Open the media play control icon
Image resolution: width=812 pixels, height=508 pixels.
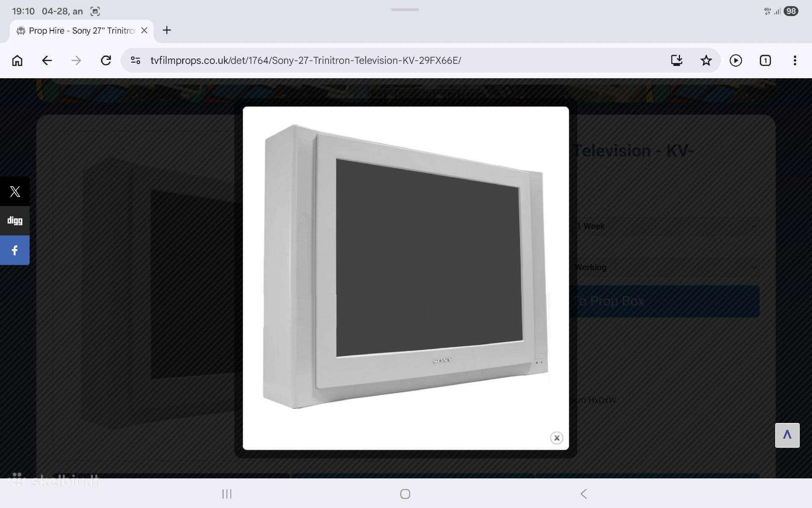(x=736, y=60)
